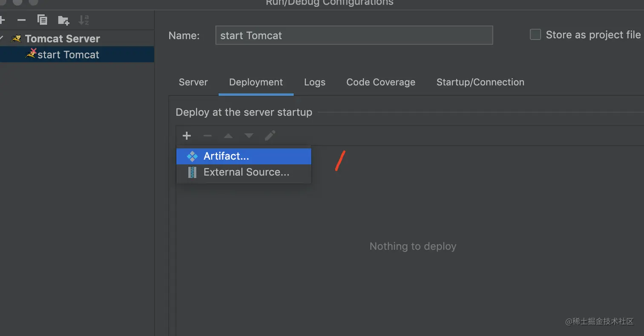Choose External Source... from popup menu

(x=244, y=172)
